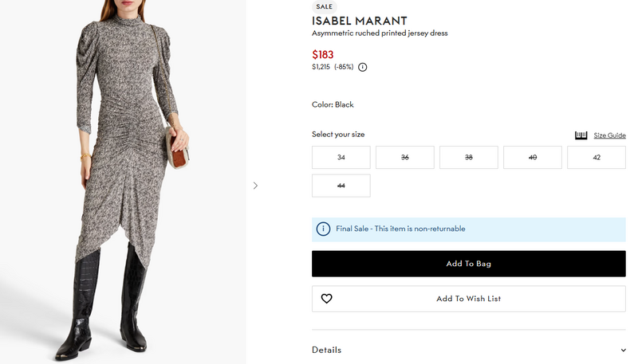Select size 34
638x364 pixels.
341,158
